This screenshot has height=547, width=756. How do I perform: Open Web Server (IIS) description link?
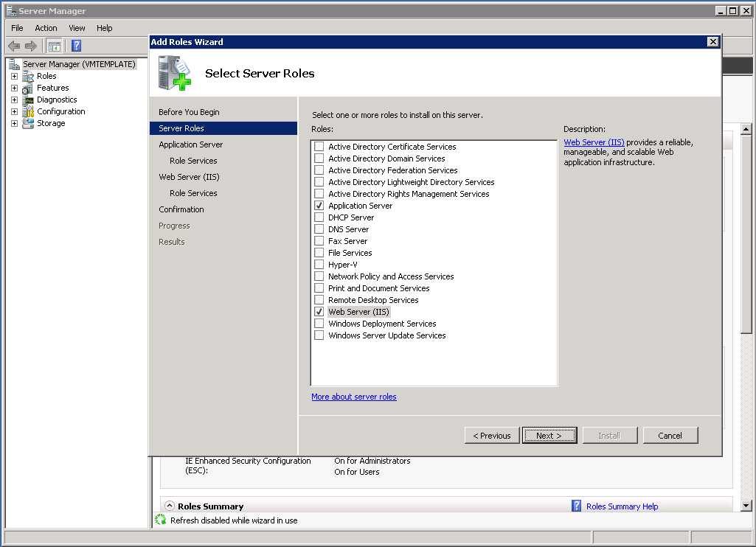click(x=594, y=142)
